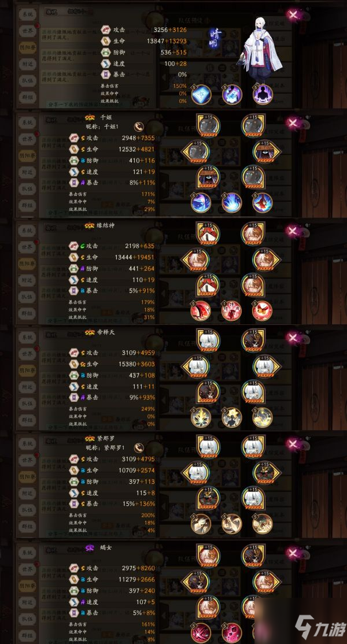This screenshot has width=347, height=644.
Task: Switch to 系统 tab beside 晴明's stats
Action: (28, 14)
